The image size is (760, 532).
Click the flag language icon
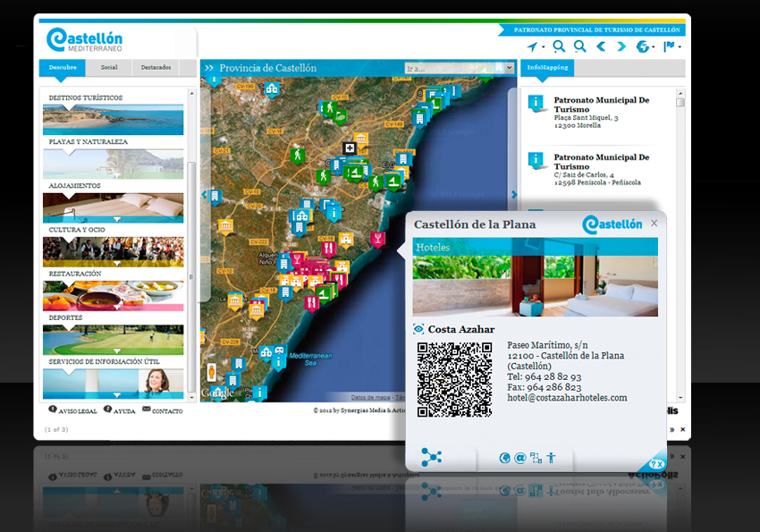pos(669,46)
